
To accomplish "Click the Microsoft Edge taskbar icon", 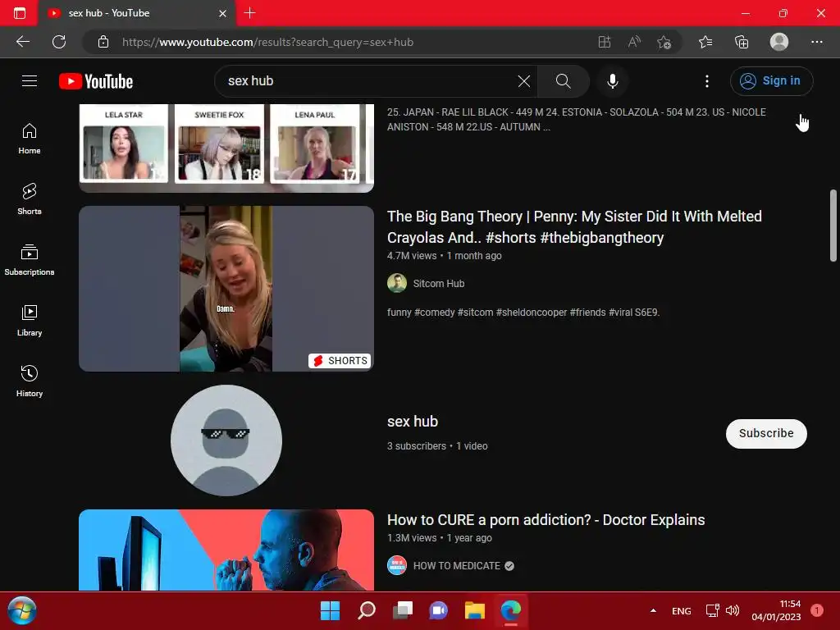I will [510, 610].
